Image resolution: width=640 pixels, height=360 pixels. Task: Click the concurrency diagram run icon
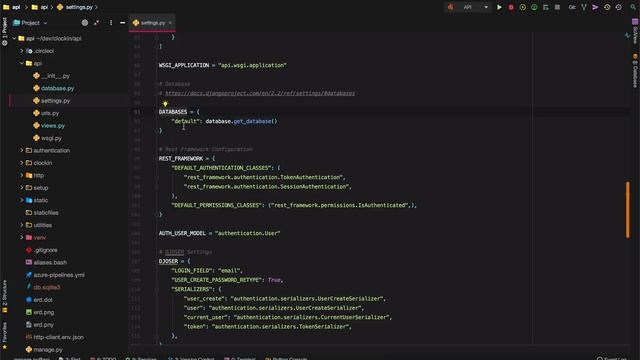click(546, 7)
